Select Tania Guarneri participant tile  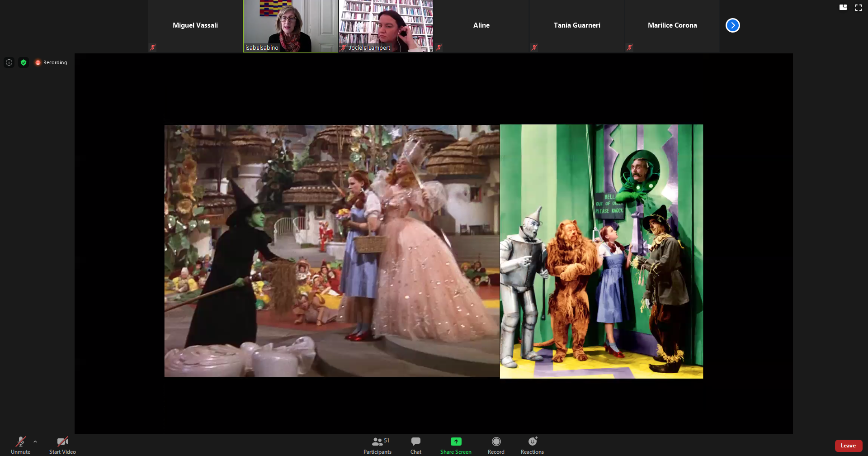(577, 26)
